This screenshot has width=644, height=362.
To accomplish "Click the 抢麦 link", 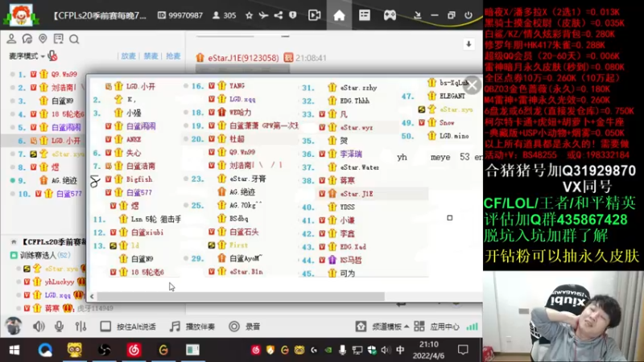I will pyautogui.click(x=173, y=56).
